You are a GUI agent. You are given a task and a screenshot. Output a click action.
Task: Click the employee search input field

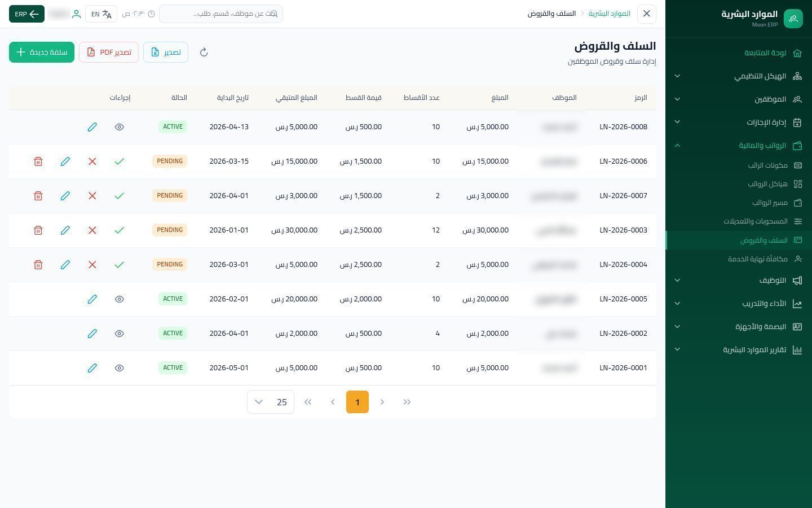coord(221,14)
